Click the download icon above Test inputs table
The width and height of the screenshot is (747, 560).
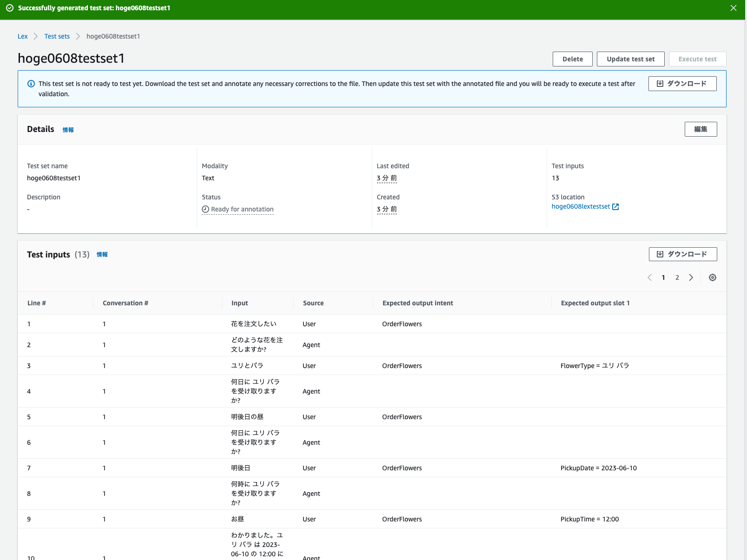click(x=661, y=254)
